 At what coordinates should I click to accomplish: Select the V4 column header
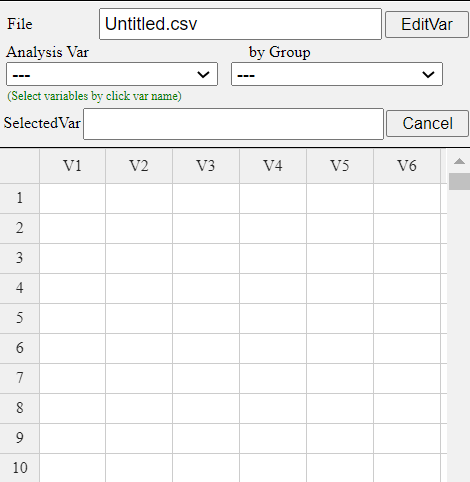(x=273, y=166)
